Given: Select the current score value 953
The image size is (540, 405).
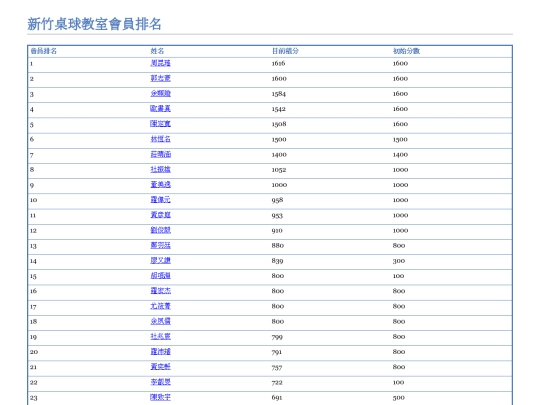Looking at the screenshot, I should click(277, 216).
